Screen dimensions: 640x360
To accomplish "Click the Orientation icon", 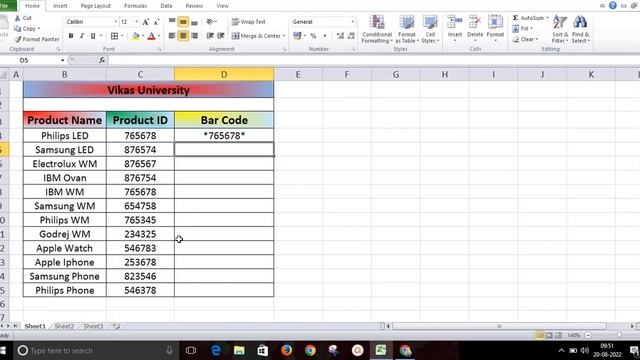I will click(210, 21).
